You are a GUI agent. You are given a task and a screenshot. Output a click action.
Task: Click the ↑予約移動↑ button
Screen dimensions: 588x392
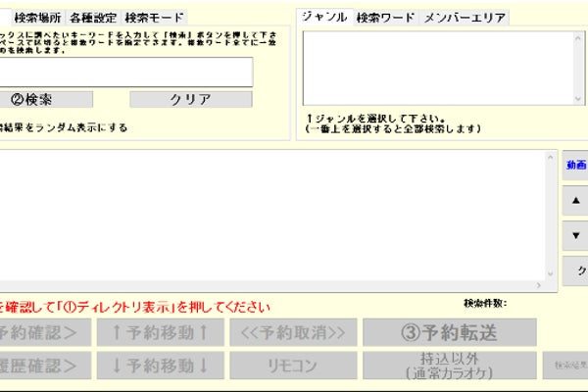coord(160,332)
